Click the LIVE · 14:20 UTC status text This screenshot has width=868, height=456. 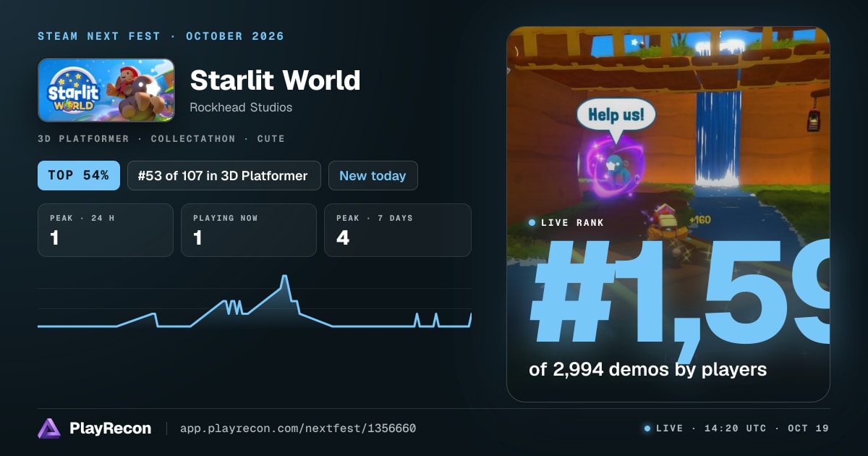(x=711, y=428)
